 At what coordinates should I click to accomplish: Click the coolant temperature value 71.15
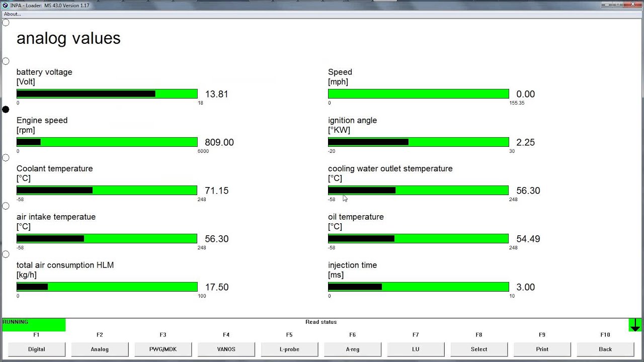click(217, 191)
